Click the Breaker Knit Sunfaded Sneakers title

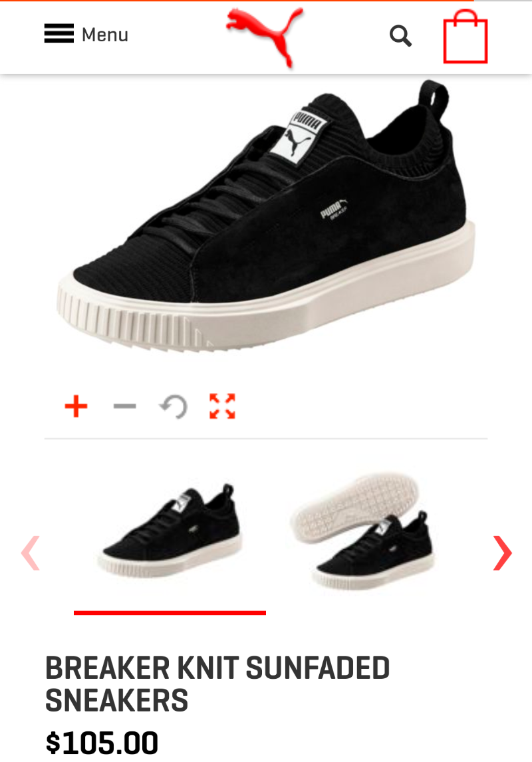217,684
